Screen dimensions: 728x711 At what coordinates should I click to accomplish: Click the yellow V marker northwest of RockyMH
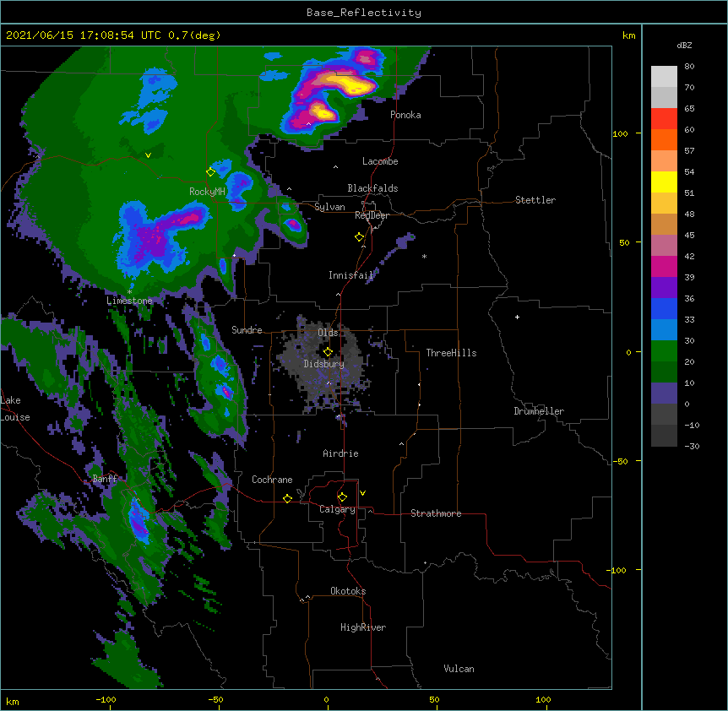point(148,155)
